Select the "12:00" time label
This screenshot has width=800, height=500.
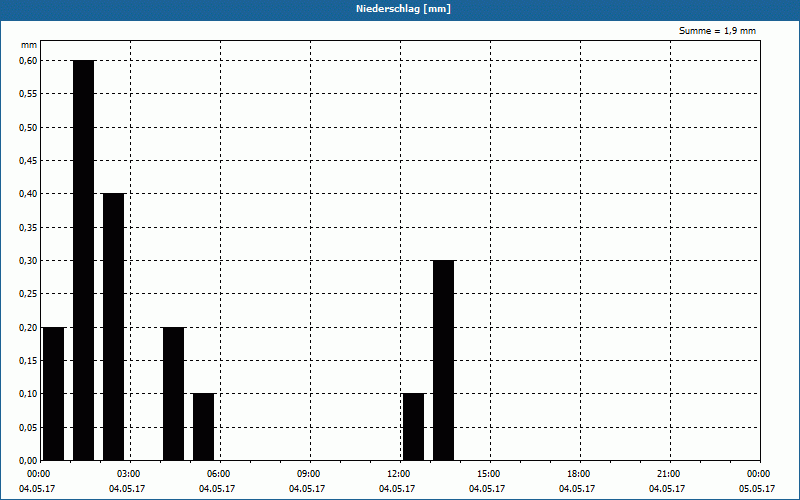399,474
